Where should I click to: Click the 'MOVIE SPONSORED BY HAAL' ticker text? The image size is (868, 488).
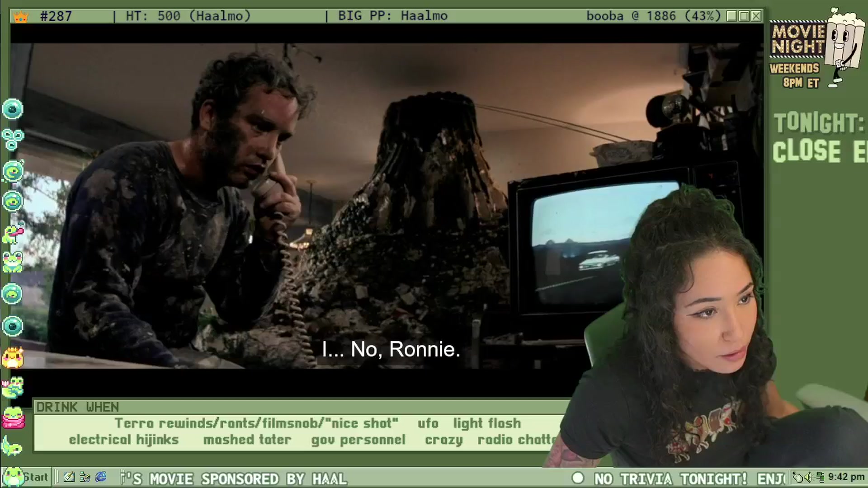(x=248, y=479)
